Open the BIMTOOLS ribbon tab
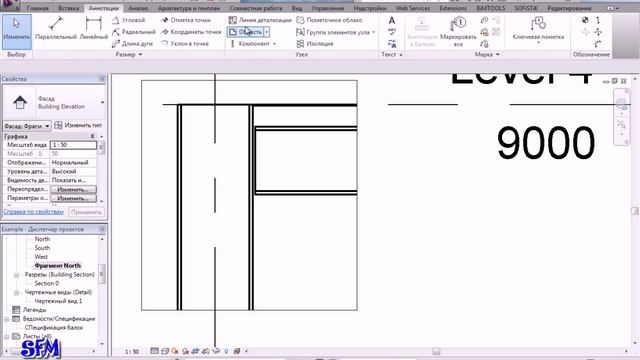Image resolution: width=640 pixels, height=360 pixels. 491,8
